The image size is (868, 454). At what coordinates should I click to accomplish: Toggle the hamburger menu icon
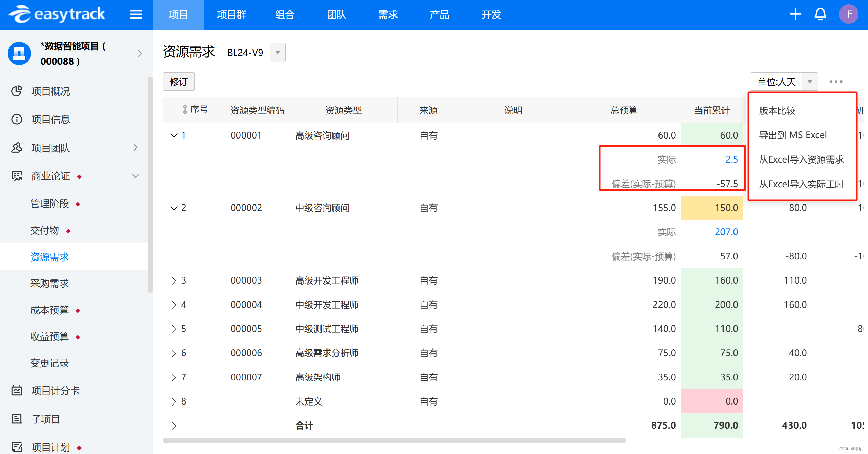(x=136, y=14)
